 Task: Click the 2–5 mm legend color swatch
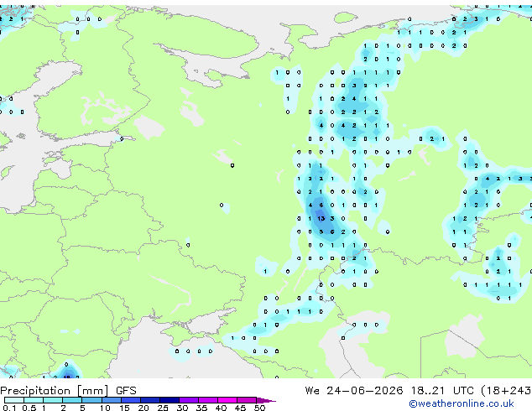(x=72, y=400)
